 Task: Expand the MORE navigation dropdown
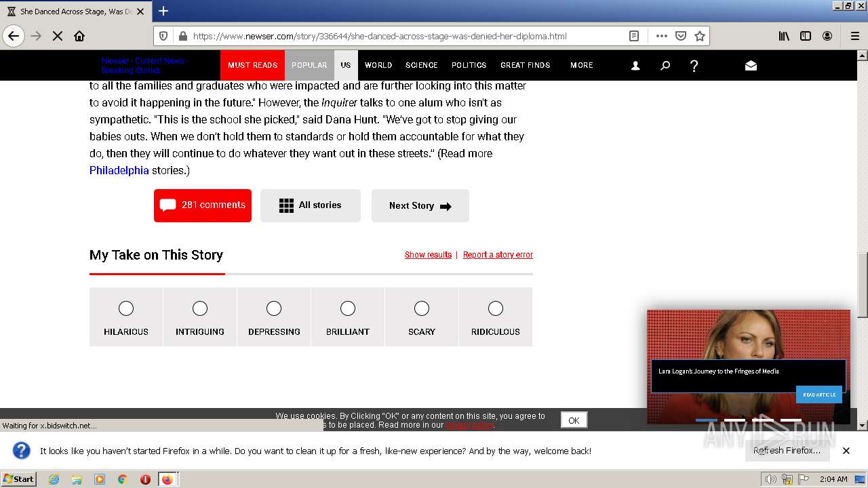pyautogui.click(x=582, y=65)
